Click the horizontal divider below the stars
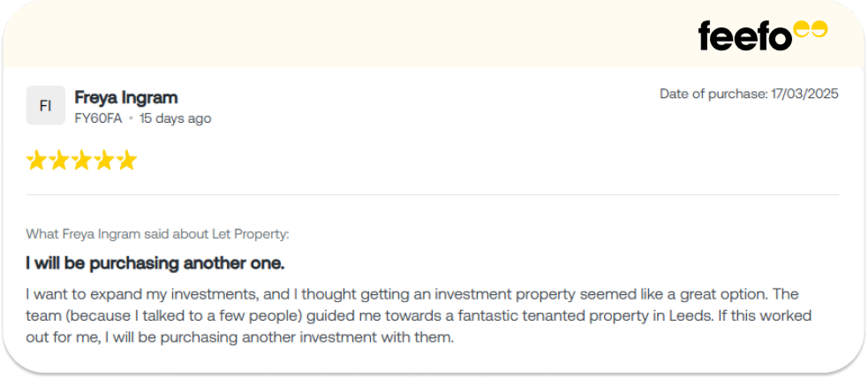Viewport: 868px width, 379px height. coord(433,194)
